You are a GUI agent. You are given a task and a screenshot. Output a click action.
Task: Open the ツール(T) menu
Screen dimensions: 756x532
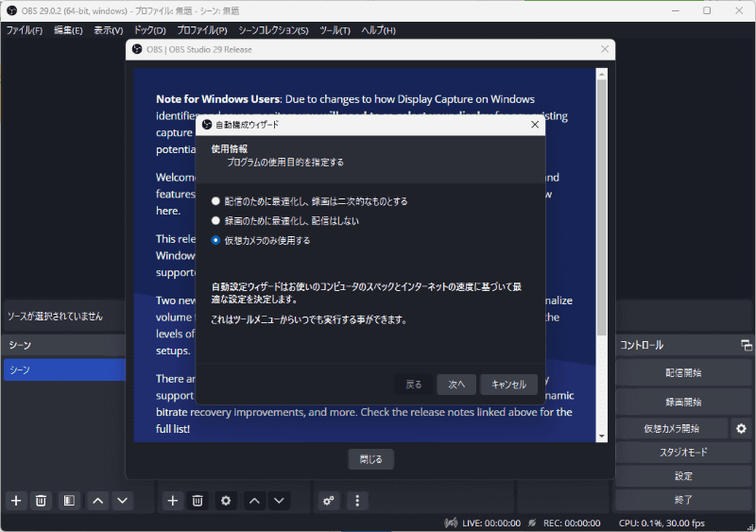(x=335, y=30)
